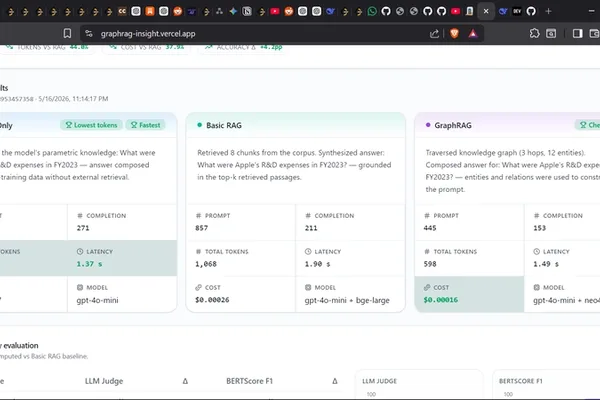Click link icon beside COST in Basic RAG
The width and height of the screenshot is (600, 400).
[x=198, y=287]
